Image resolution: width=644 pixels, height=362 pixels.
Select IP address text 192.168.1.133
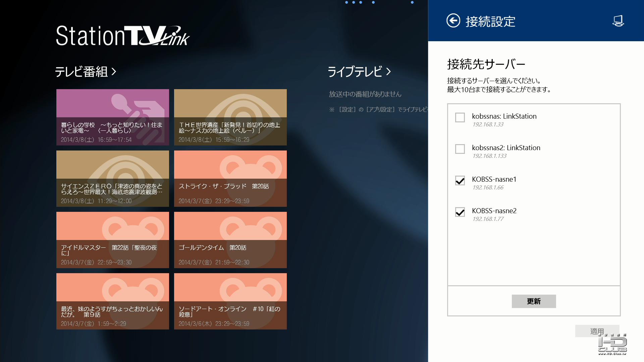click(489, 156)
